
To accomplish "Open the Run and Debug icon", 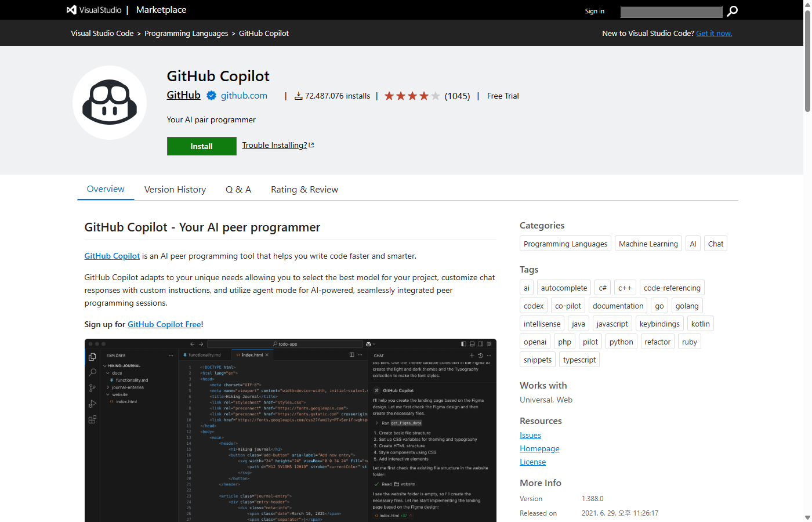I will click(x=92, y=404).
